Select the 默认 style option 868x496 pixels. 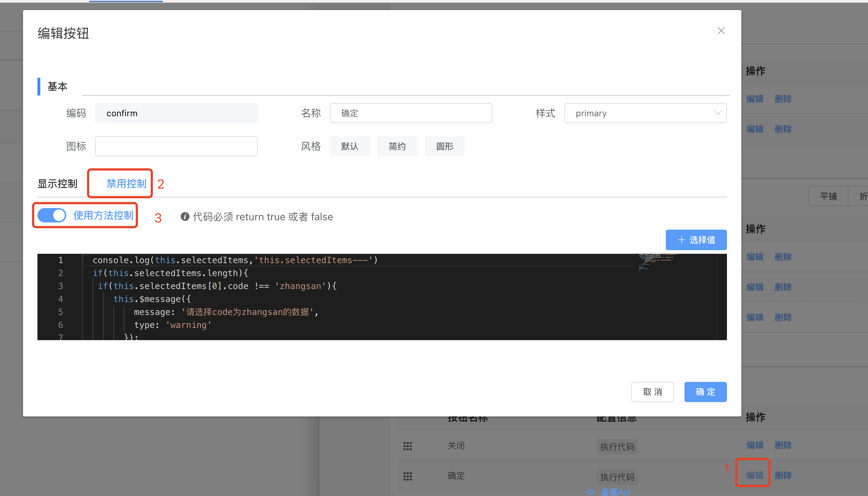coord(349,146)
